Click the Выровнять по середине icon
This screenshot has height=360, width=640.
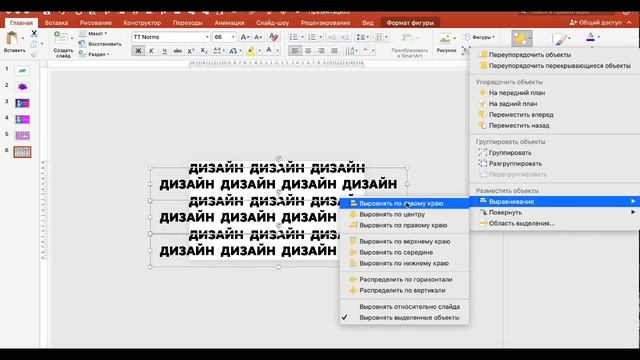point(353,252)
